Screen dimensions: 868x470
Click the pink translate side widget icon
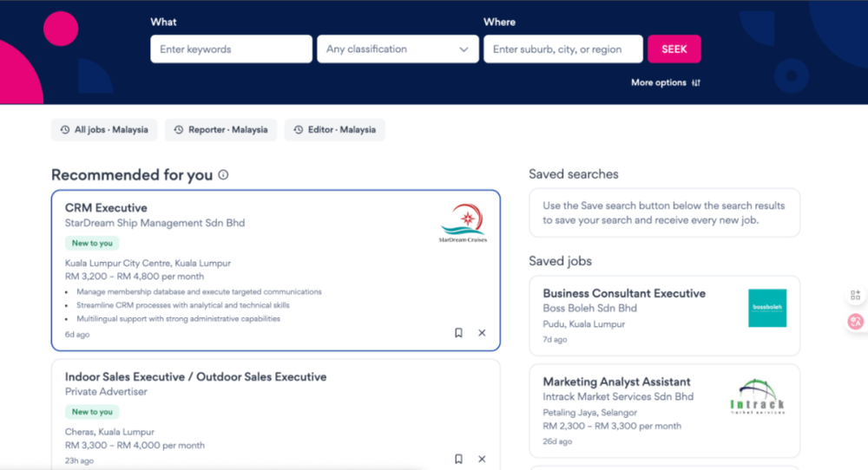855,322
